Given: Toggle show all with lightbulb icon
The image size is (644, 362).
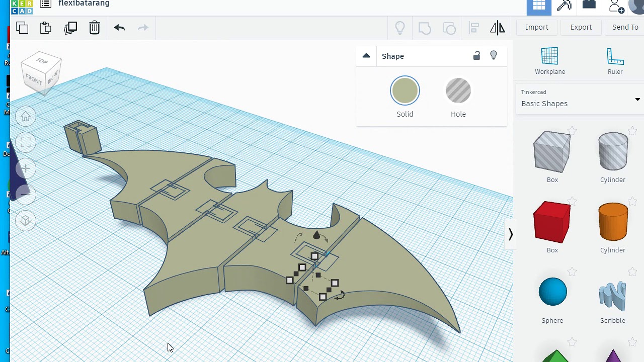Looking at the screenshot, I should (x=400, y=28).
